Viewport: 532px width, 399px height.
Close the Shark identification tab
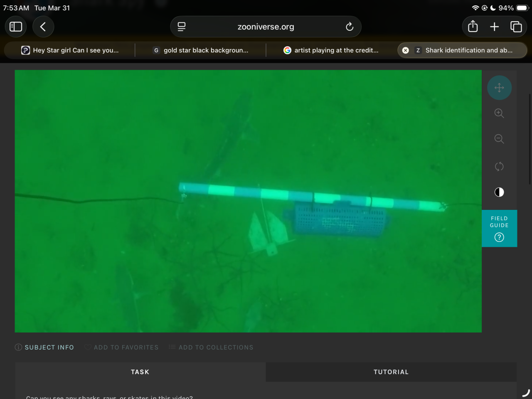coord(406,50)
